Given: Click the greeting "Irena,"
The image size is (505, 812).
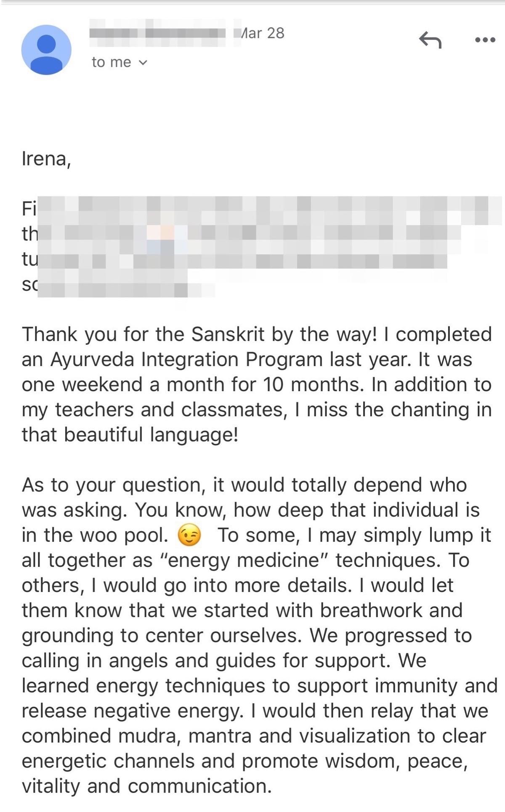Looking at the screenshot, I should point(46,159).
